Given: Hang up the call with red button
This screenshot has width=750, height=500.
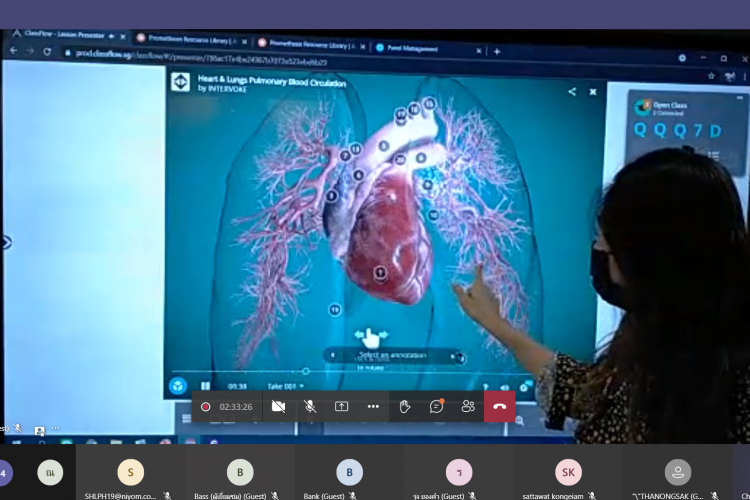Looking at the screenshot, I should 500,406.
